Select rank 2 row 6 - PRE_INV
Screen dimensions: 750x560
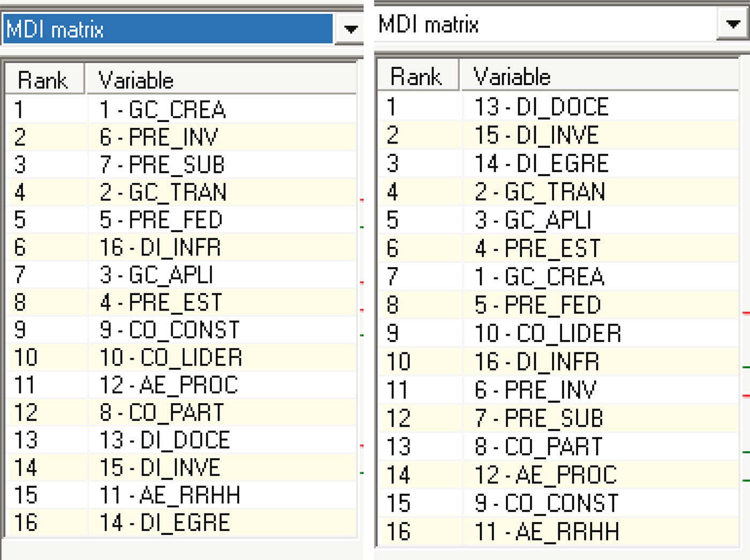coord(181,137)
